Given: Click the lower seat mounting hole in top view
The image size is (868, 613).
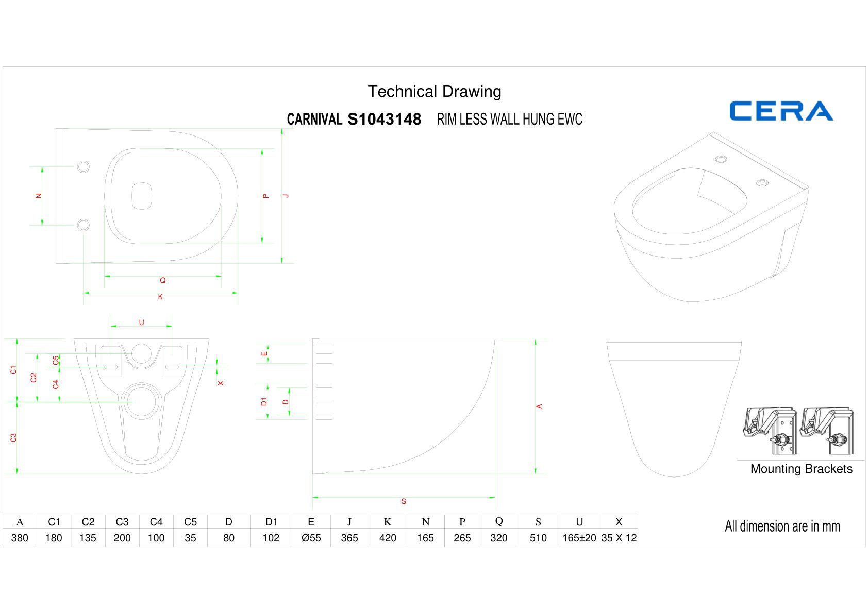Looking at the screenshot, I should pyautogui.click(x=83, y=225).
